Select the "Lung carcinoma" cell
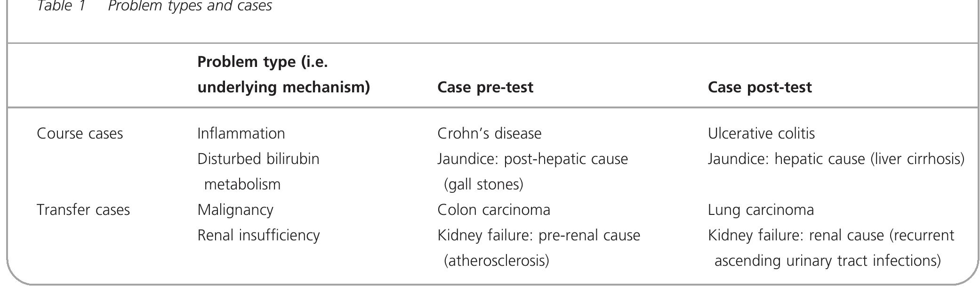 (x=761, y=210)
